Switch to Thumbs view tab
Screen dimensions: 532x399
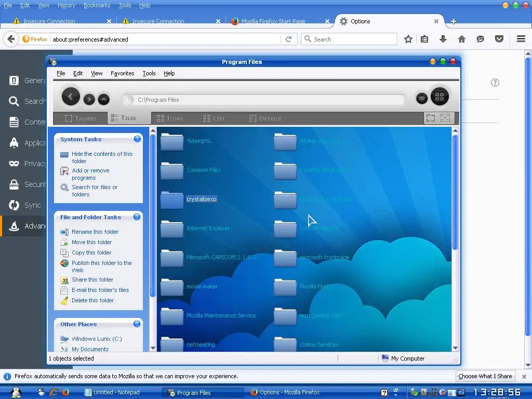81,118
